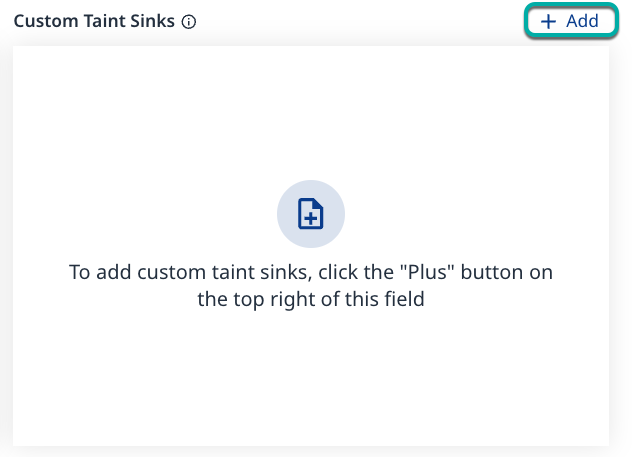Click "the top right of this field" text line

[x=311, y=299]
